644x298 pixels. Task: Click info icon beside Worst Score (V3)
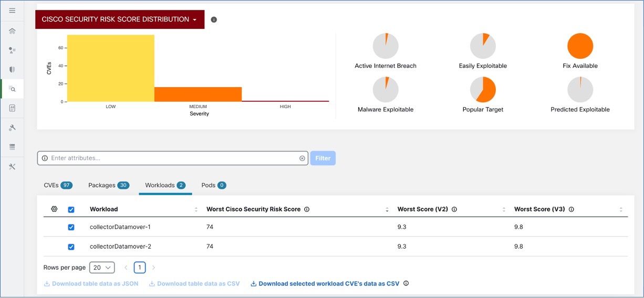click(572, 209)
